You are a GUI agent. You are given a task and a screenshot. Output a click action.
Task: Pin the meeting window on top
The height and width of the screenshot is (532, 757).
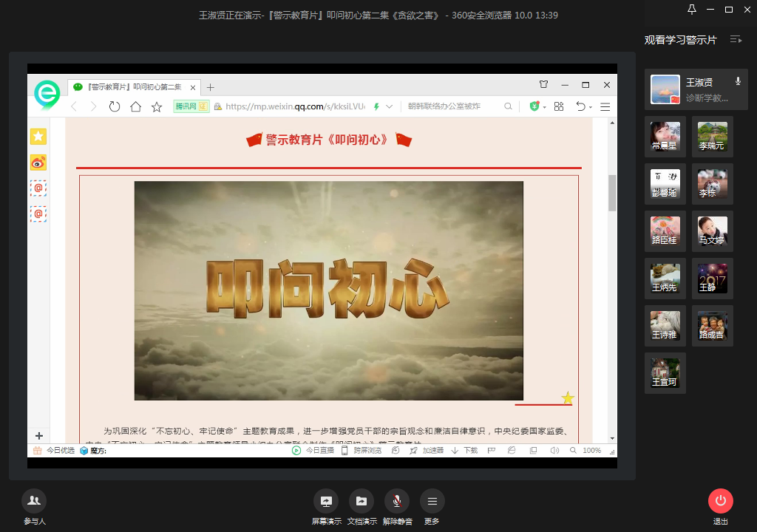coord(692,10)
